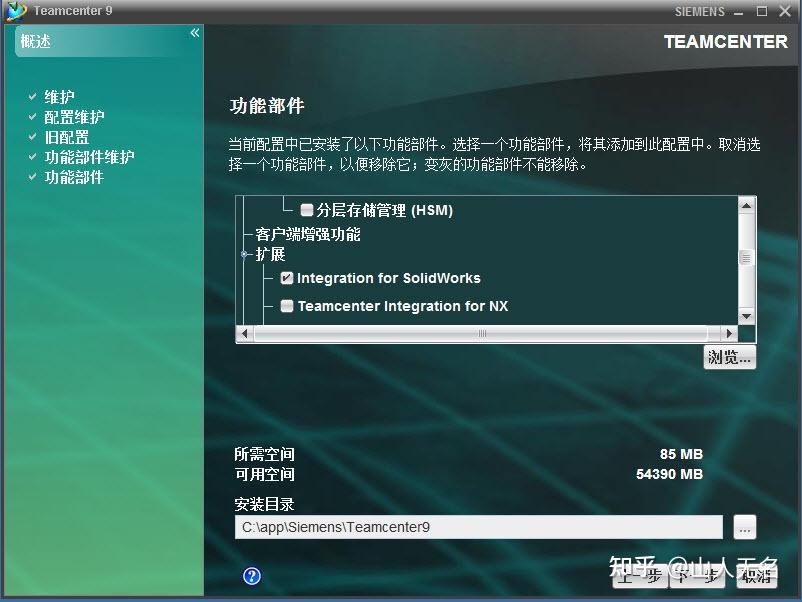The image size is (802, 602).
Task: Check the 分层存储管理 (HSM) checkbox
Action: (306, 210)
